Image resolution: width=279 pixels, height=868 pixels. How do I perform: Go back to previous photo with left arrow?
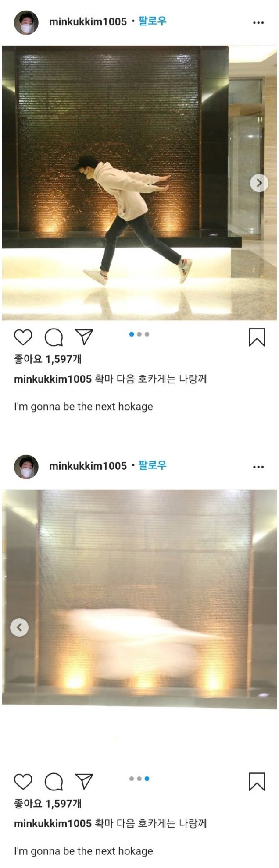coord(19,627)
